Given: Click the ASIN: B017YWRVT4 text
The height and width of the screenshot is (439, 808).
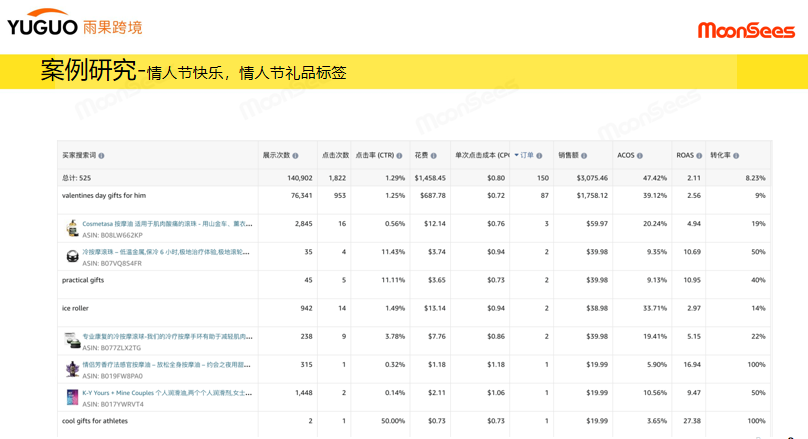Looking at the screenshot, I should pos(113,404).
